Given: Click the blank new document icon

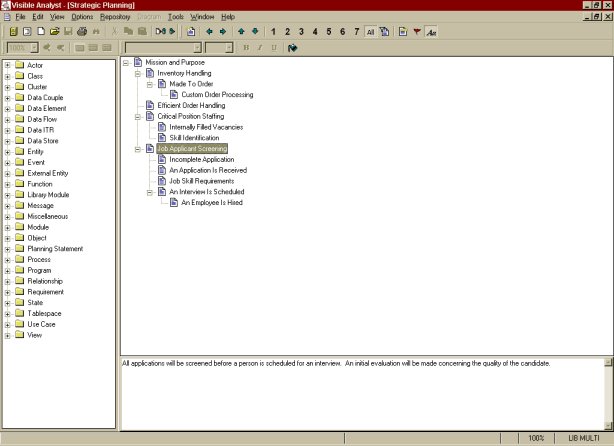Looking at the screenshot, I should coord(41,32).
